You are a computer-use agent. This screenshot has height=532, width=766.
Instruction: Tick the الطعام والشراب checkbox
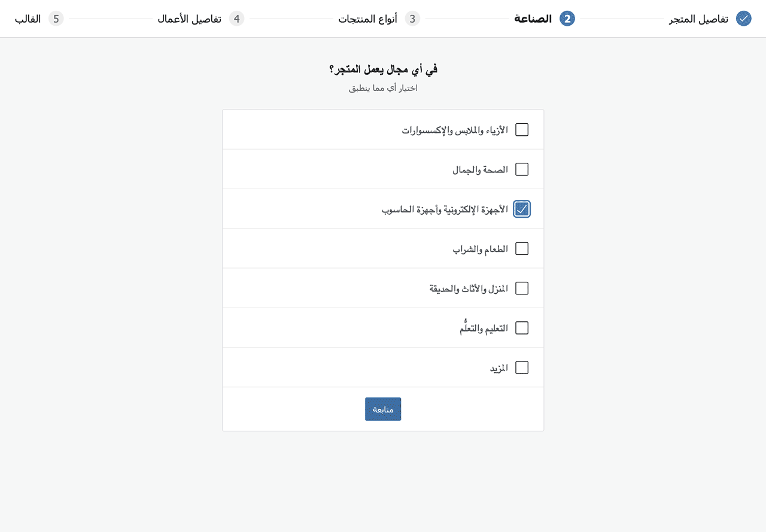(x=522, y=248)
